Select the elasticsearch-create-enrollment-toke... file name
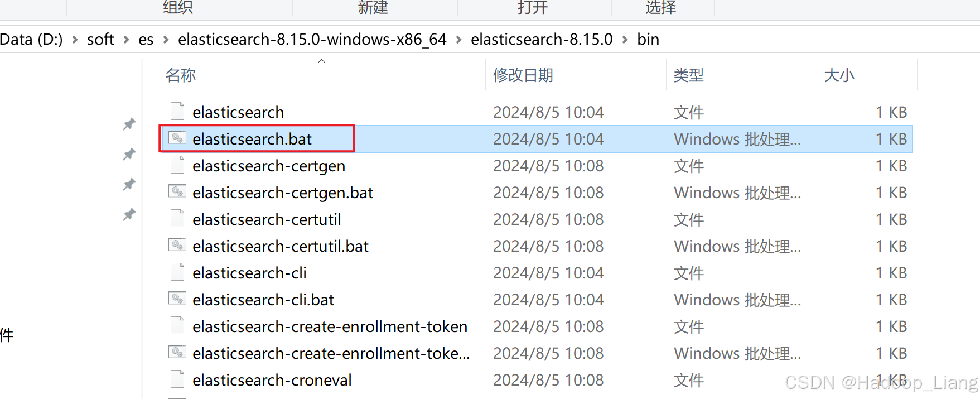This screenshot has width=980, height=399. click(331, 353)
